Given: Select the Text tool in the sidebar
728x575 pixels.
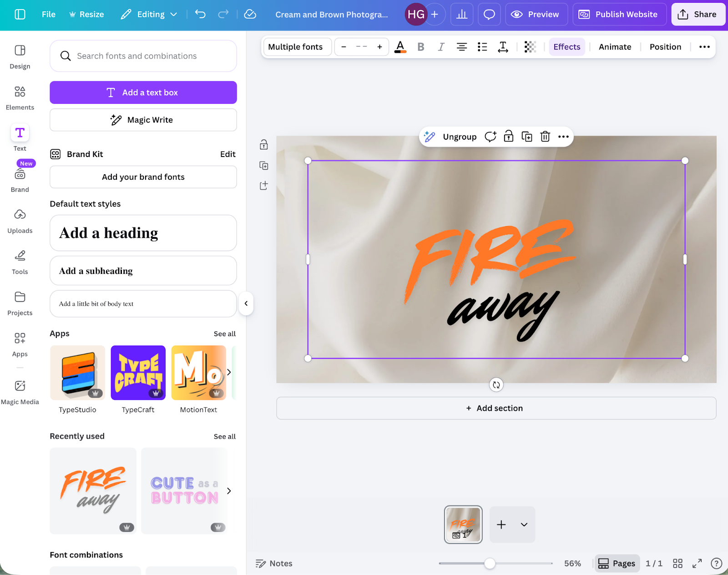Looking at the screenshot, I should coord(20,136).
